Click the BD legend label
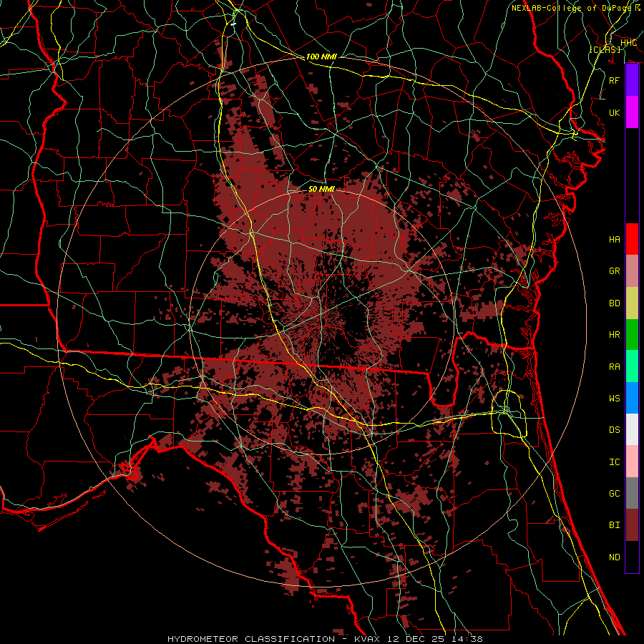 pos(614,303)
